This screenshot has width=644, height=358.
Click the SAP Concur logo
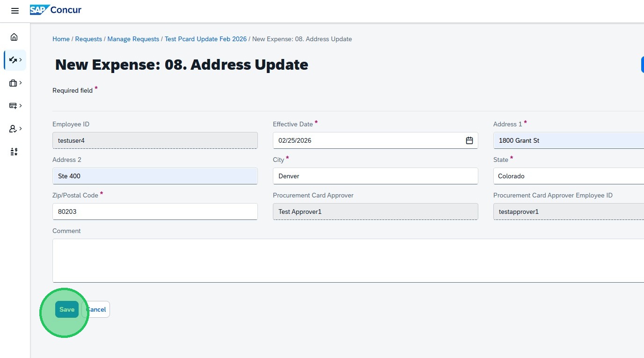[x=56, y=10]
